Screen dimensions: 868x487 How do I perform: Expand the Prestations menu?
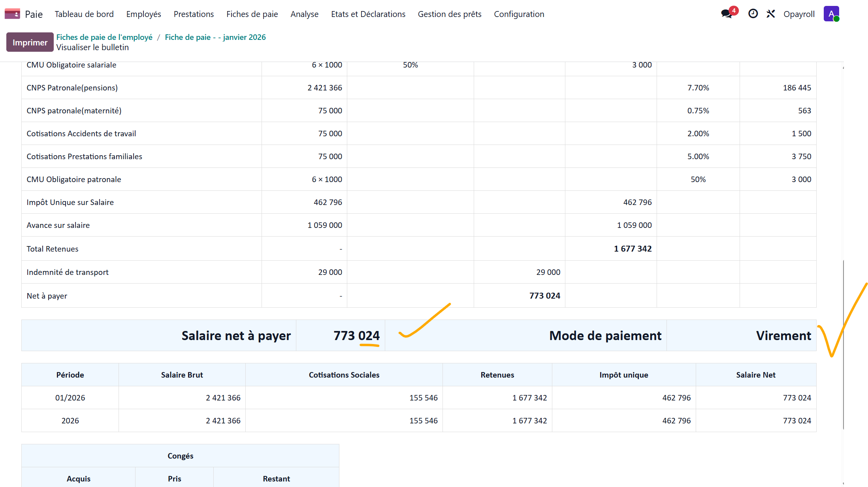[194, 14]
